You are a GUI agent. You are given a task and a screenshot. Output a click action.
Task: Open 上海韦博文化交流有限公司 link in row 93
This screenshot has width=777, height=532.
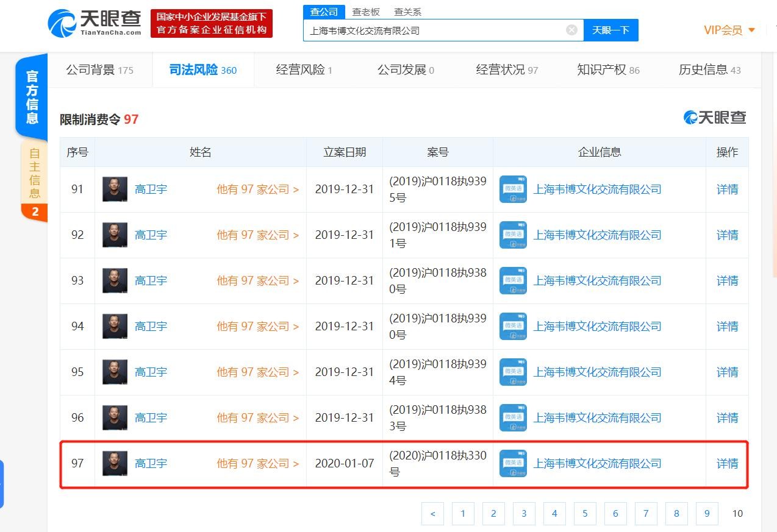[597, 281]
